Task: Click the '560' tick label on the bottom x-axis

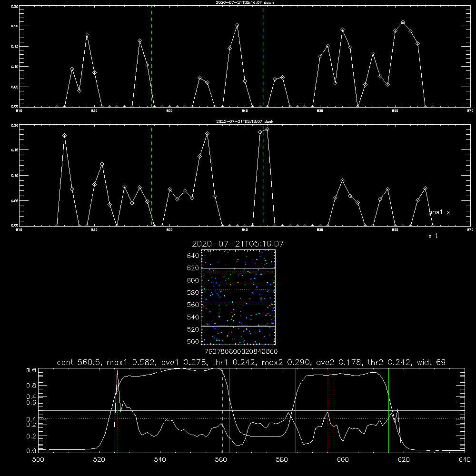Action: (221, 460)
